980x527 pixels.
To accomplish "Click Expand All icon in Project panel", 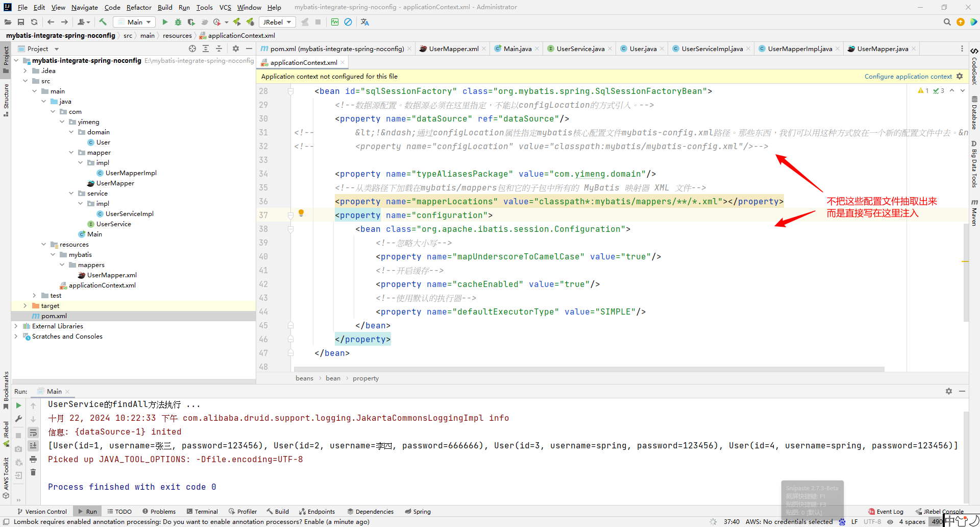I will pos(206,49).
